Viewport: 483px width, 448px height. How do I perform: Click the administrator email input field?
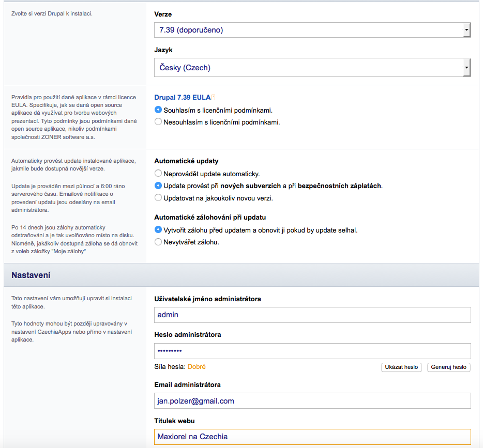coord(312,400)
